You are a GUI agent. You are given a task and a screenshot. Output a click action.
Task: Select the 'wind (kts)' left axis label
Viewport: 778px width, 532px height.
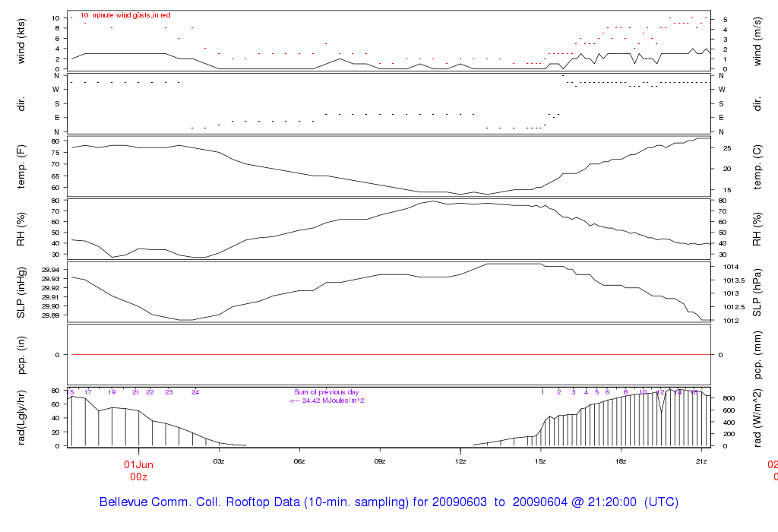[x=21, y=41]
